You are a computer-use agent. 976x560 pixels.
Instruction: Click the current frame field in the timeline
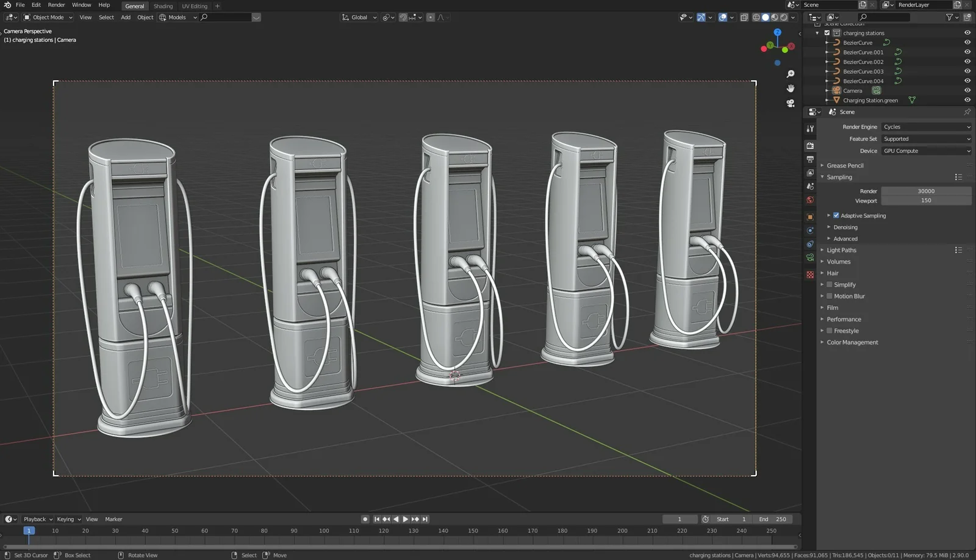(x=680, y=519)
